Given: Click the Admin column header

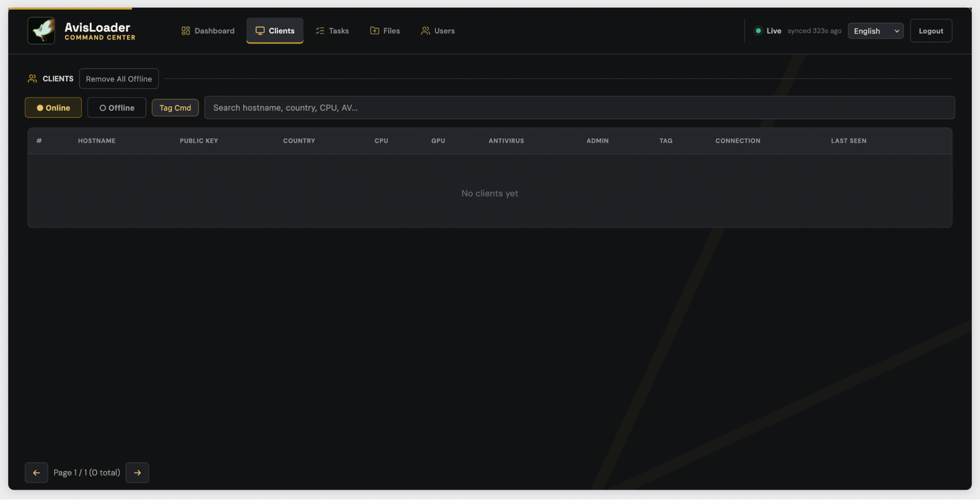Looking at the screenshot, I should pos(597,141).
